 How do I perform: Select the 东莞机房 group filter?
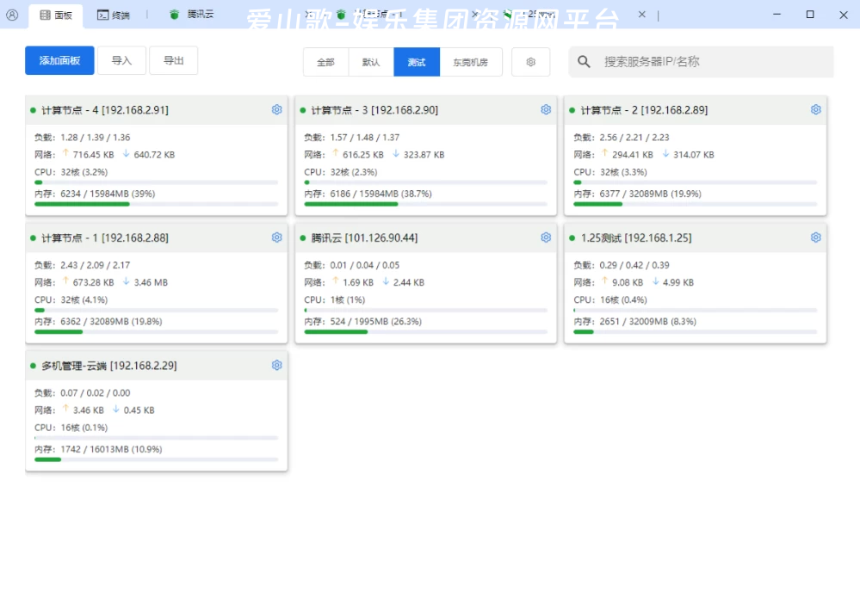click(470, 62)
